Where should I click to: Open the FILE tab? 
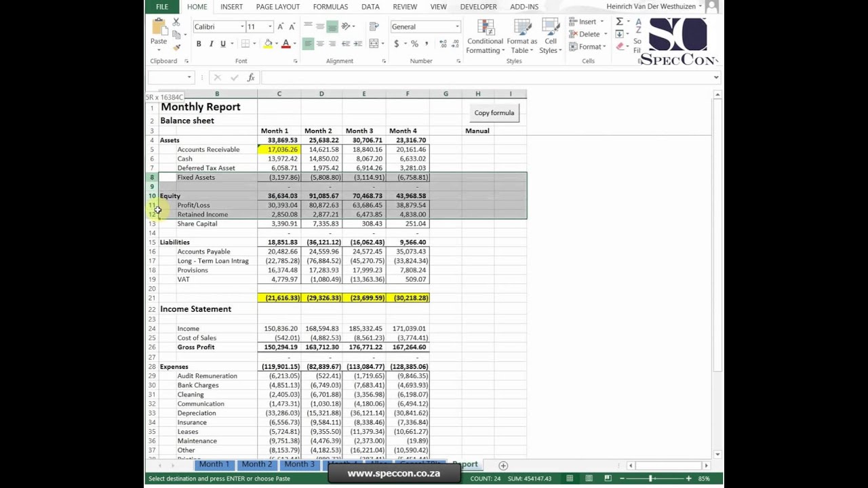pos(162,7)
